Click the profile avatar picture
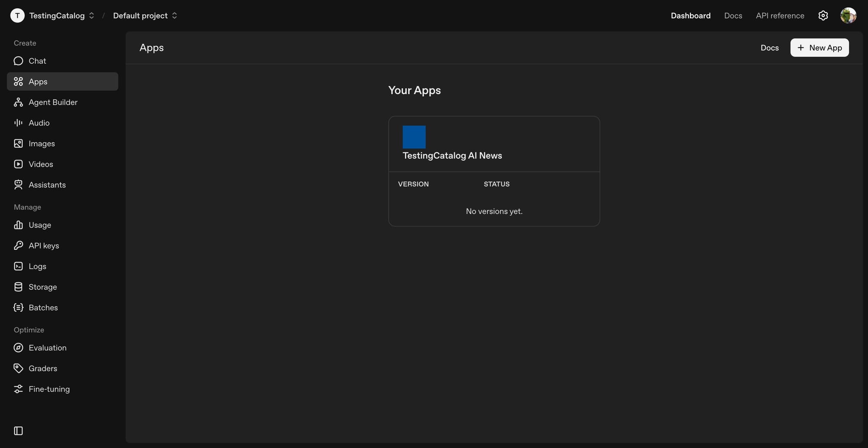This screenshot has height=448, width=868. pos(848,15)
